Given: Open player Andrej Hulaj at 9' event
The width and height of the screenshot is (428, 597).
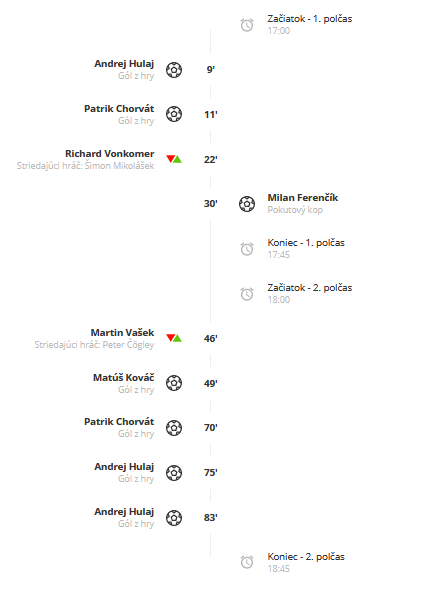Looking at the screenshot, I should (124, 64).
